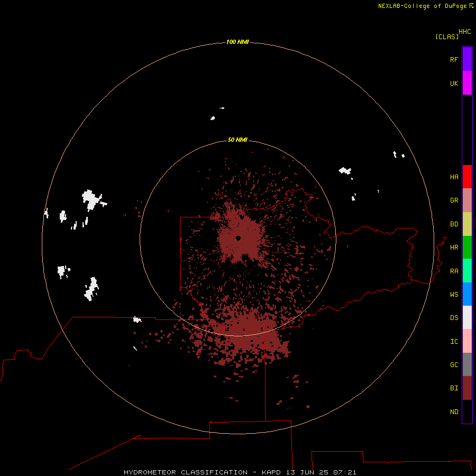This screenshot has height=476, width=476.
Task: Click the UK magenta color swatch
Action: click(467, 83)
